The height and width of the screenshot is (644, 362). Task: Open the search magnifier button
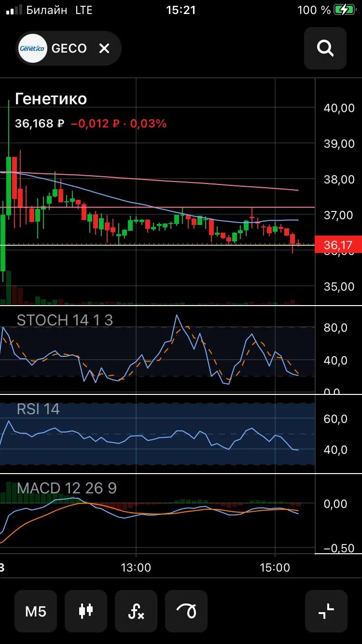coord(325,48)
